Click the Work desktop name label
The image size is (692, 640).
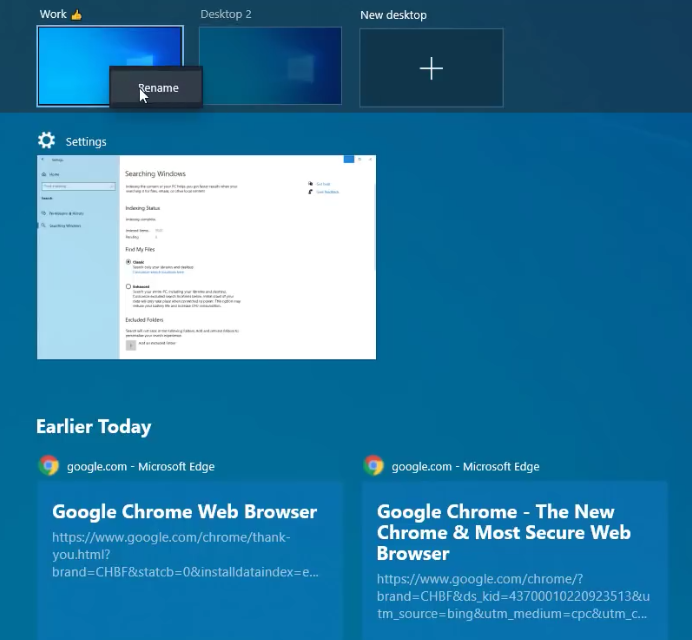click(61, 14)
